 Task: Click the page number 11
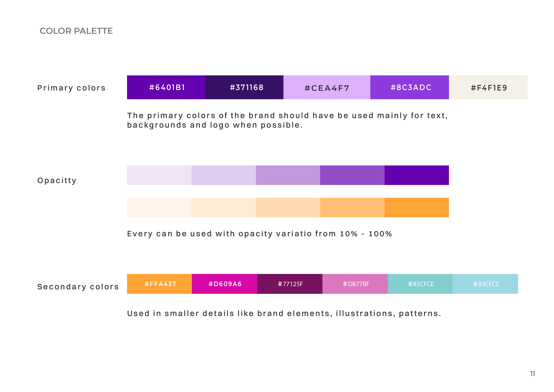coord(533,374)
